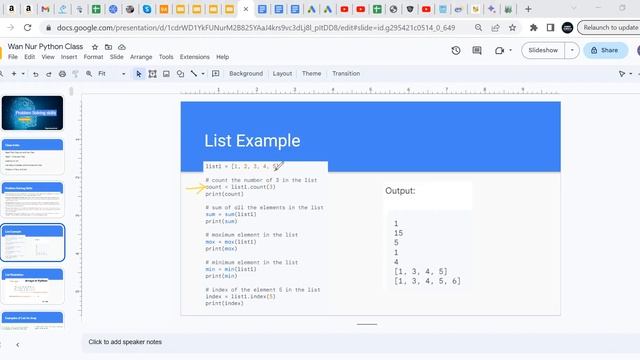
Task: Click the Background button
Action: click(x=246, y=73)
